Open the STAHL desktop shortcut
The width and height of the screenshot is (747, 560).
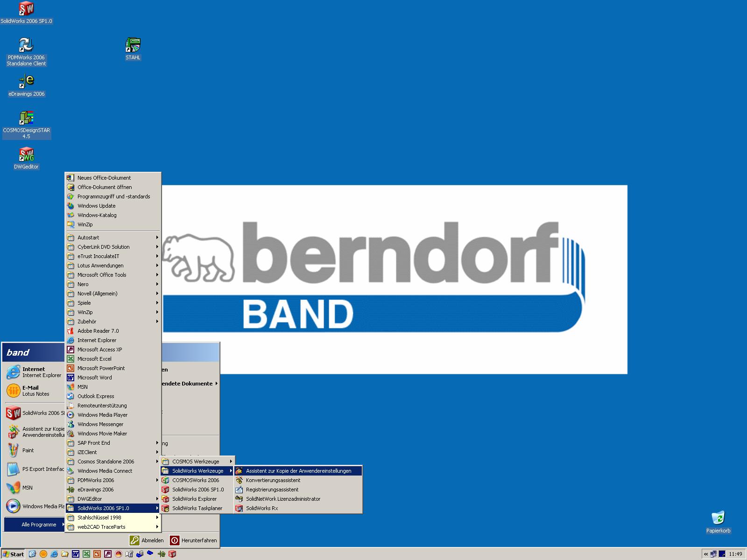(133, 49)
